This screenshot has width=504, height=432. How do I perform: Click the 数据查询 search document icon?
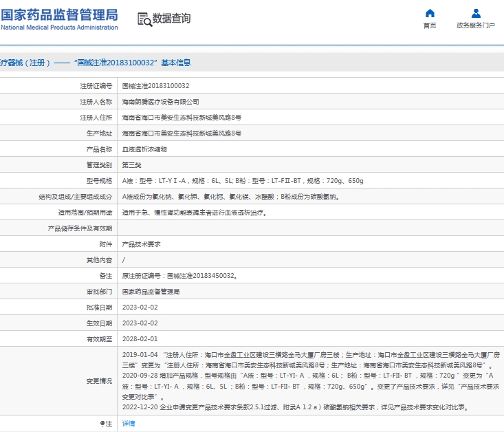click(x=144, y=19)
